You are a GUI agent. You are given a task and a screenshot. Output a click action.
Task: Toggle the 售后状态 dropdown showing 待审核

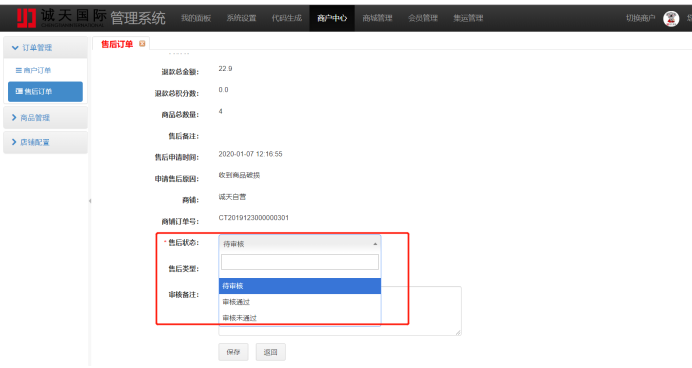coord(300,244)
